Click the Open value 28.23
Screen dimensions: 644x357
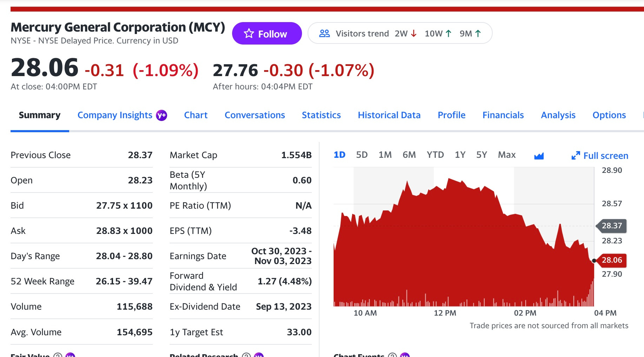[140, 180]
